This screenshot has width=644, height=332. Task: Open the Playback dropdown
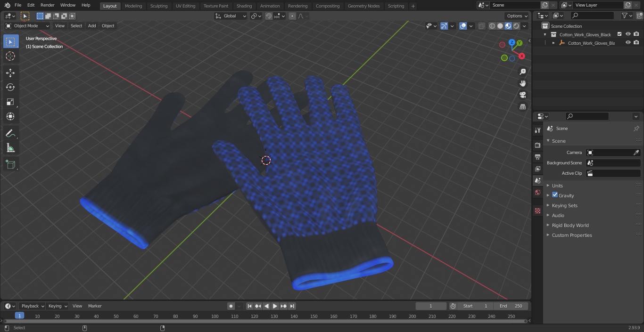click(x=33, y=306)
